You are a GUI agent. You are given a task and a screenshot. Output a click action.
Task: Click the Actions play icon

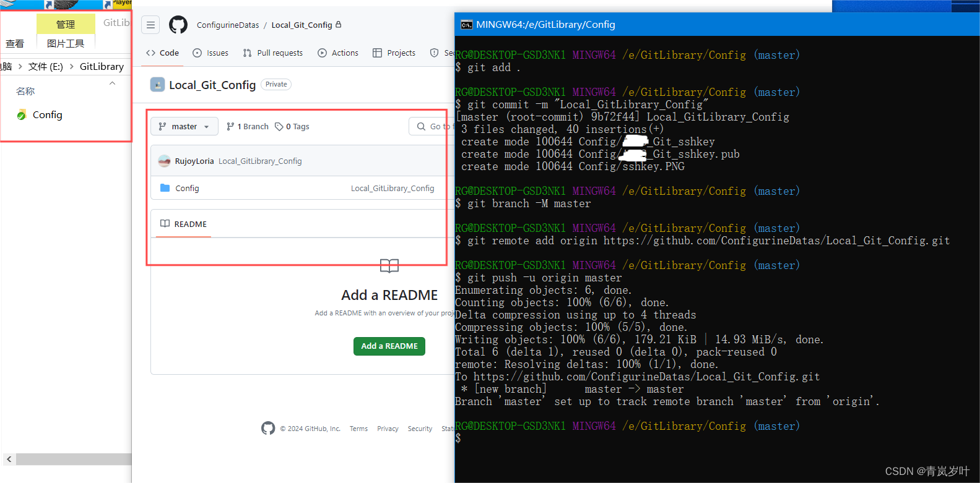click(323, 53)
